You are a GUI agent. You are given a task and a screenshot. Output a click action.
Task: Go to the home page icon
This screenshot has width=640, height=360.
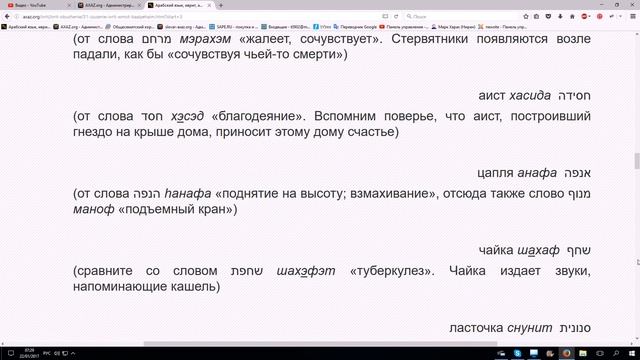tap(572, 16)
